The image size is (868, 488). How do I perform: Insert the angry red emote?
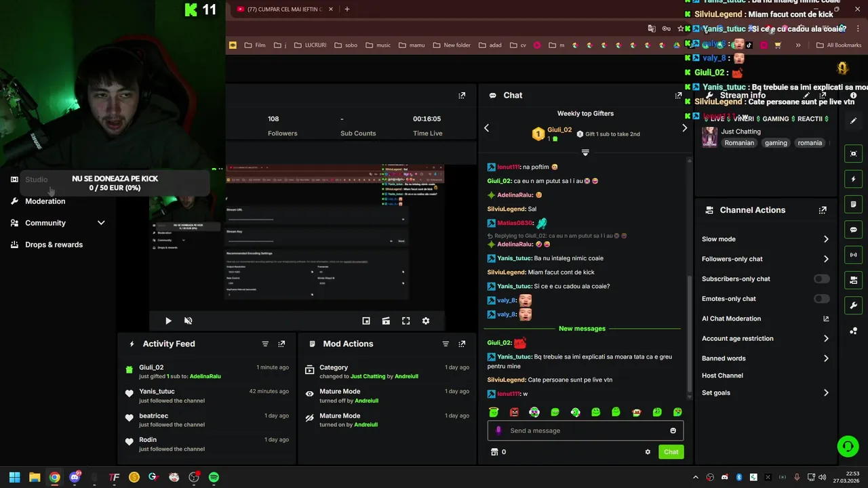pyautogui.click(x=514, y=412)
